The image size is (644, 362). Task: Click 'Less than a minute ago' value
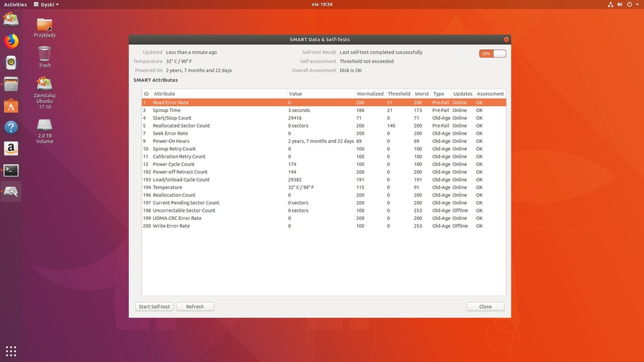(191, 53)
